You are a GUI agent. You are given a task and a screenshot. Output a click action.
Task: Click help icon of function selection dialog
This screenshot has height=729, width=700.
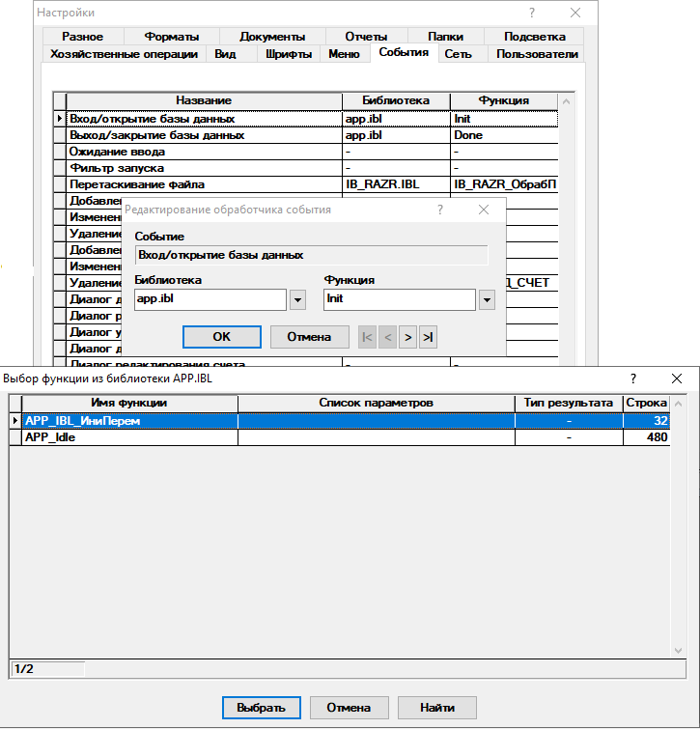click(x=633, y=379)
